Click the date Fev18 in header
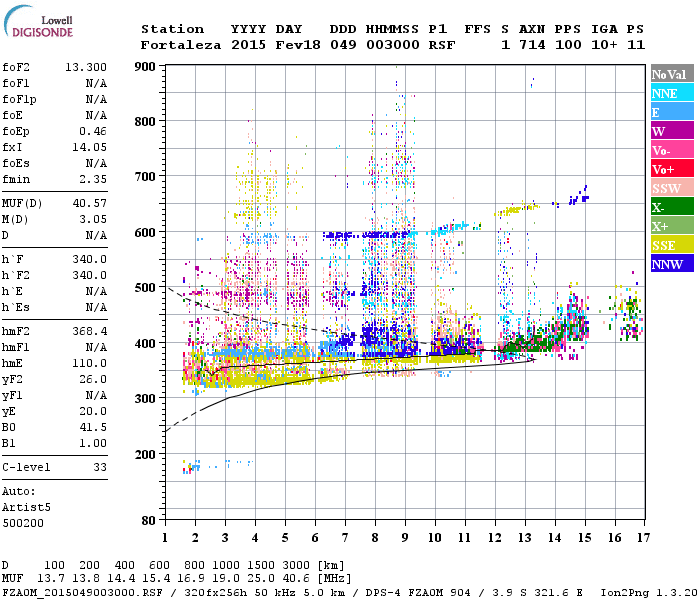The height and width of the screenshot is (600, 700). click(x=298, y=45)
